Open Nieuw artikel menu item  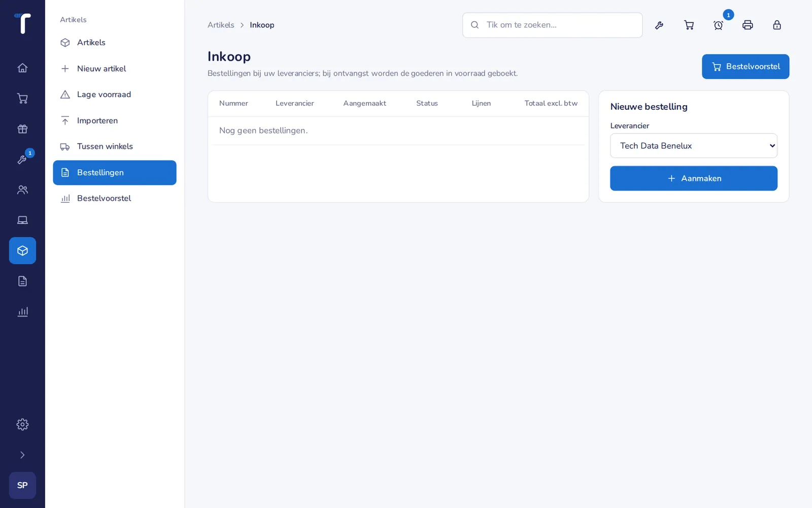pos(115,69)
